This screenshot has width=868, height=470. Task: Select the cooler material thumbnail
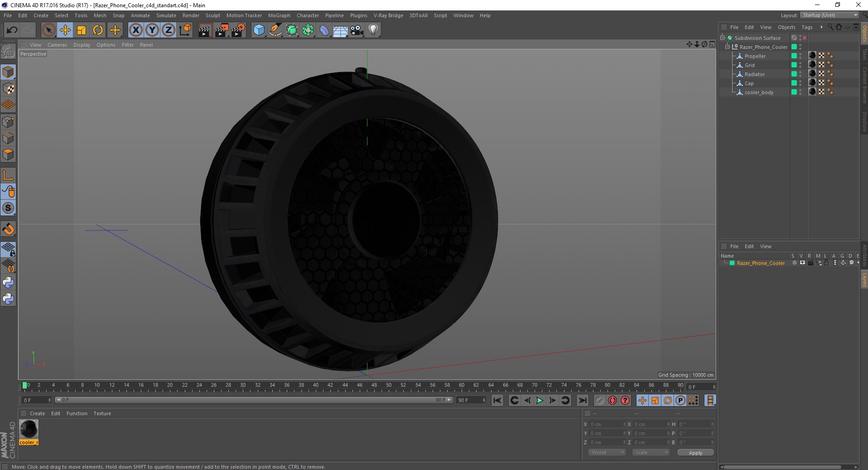(x=29, y=429)
